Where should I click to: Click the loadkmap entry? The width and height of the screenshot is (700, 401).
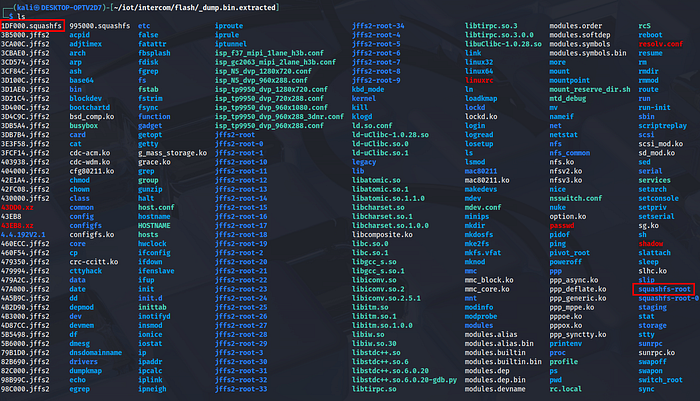click(x=481, y=98)
